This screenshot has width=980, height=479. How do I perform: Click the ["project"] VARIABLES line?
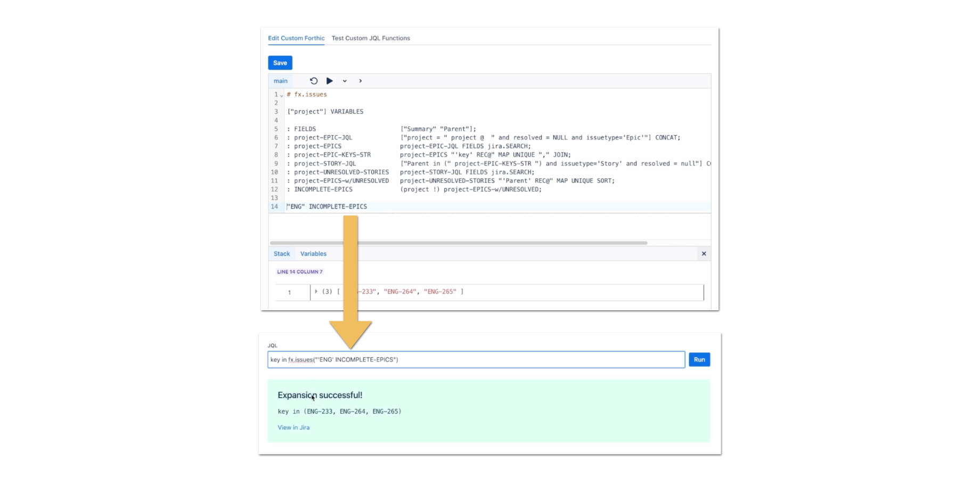pos(325,112)
